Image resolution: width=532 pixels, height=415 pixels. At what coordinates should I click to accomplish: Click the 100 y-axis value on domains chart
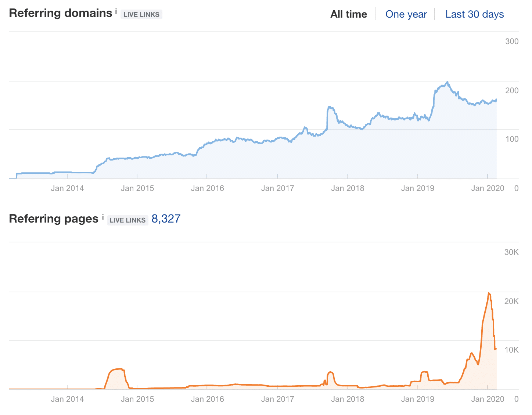pos(512,139)
